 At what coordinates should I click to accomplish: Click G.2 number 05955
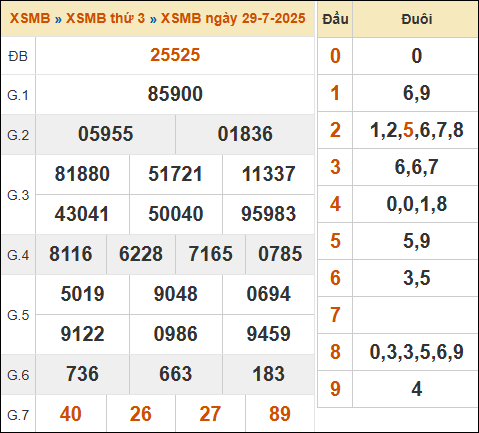[106, 134]
